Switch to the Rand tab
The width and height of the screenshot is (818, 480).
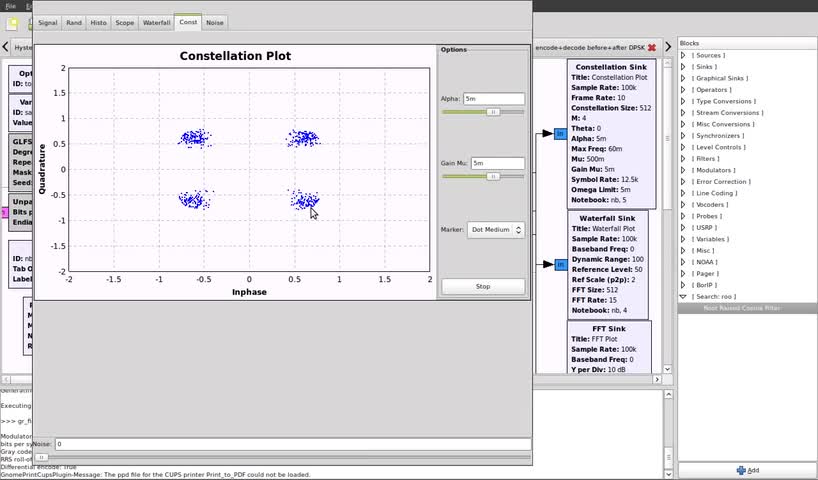74,23
